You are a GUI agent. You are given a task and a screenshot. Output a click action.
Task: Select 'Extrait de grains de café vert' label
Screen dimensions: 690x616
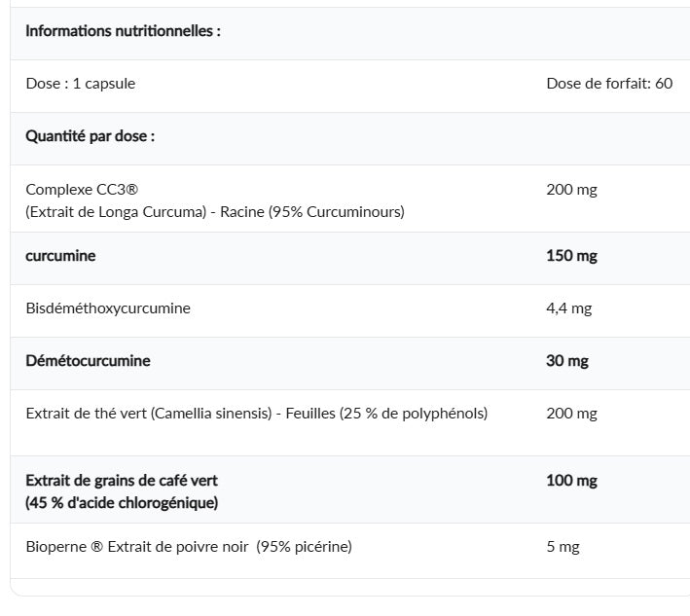(x=122, y=481)
